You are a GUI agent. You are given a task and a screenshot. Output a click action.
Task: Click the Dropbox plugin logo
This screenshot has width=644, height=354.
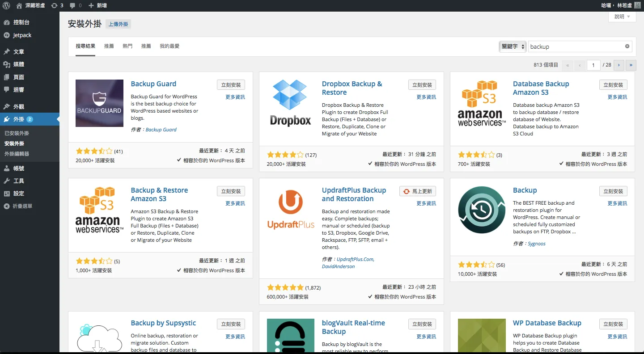pos(291,103)
